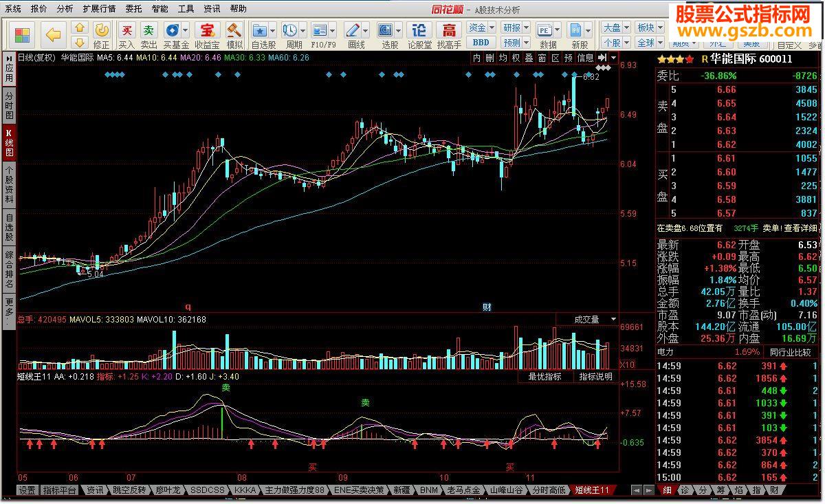This screenshot has width=825, height=504.
Task: Open the 板块 dropdown
Action: pyautogui.click(x=648, y=28)
